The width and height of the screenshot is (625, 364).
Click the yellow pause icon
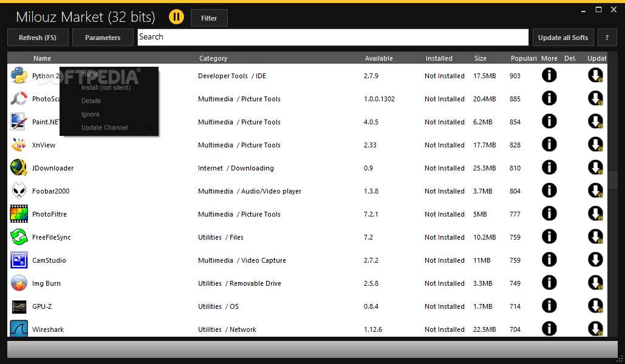[176, 17]
